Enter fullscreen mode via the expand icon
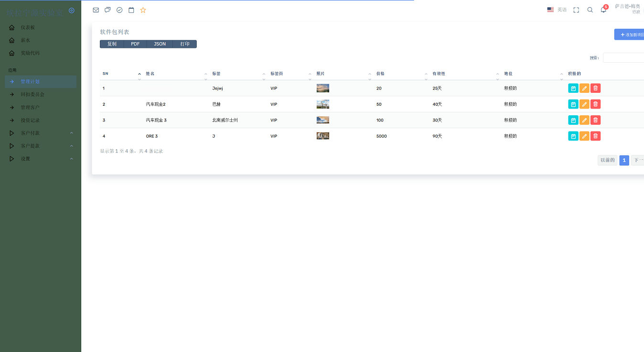 (576, 10)
